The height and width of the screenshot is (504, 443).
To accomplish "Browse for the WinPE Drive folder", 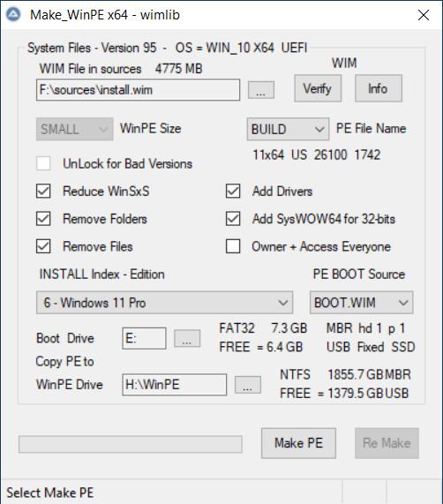I will (248, 385).
